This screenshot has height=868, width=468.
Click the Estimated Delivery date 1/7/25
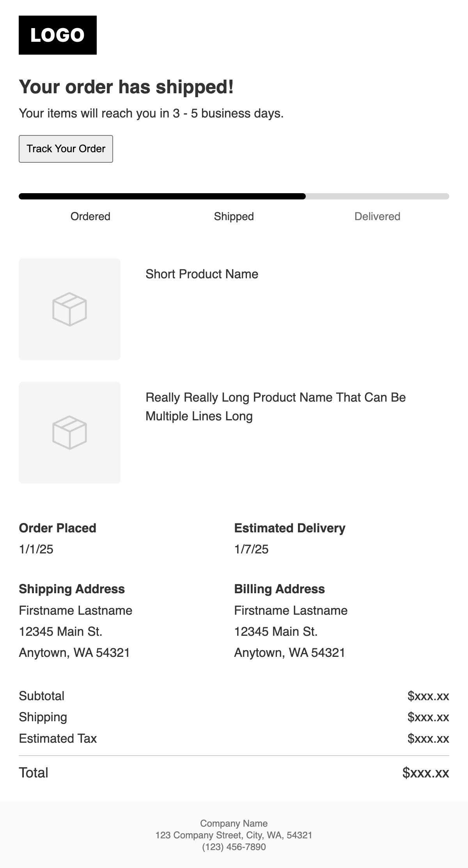coord(251,549)
